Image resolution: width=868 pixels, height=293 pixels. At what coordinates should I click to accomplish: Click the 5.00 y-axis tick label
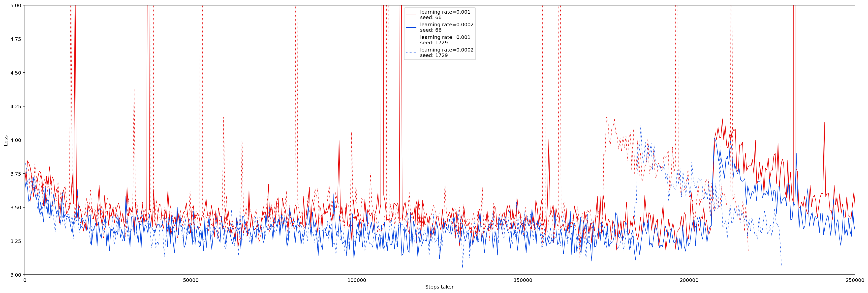click(x=16, y=5)
